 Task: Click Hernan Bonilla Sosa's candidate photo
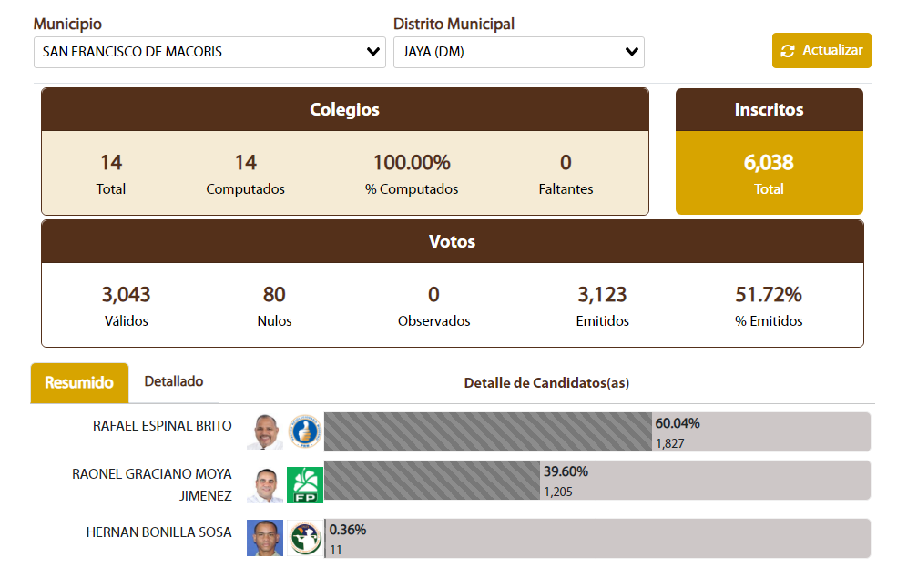pyautogui.click(x=265, y=538)
